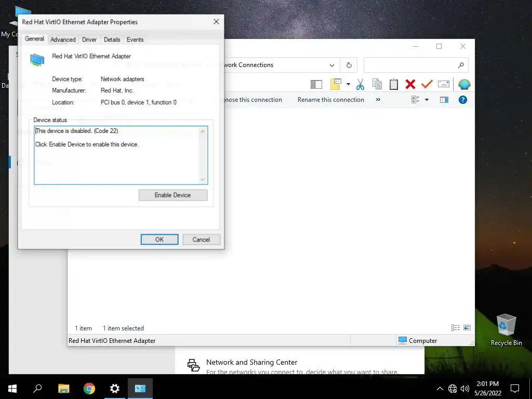Screen dimensions: 532x399
Task: Click the orange checkmark Properties icon
Action: [427, 84]
